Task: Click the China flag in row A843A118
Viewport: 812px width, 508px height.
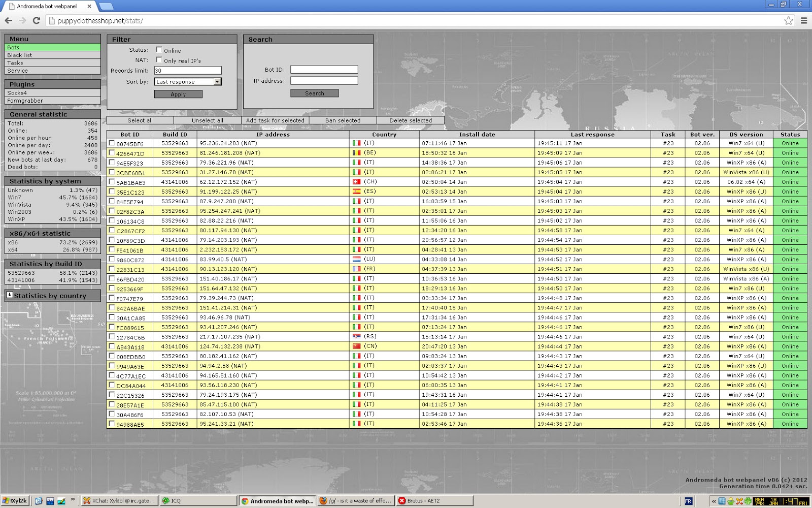Action: tap(357, 346)
